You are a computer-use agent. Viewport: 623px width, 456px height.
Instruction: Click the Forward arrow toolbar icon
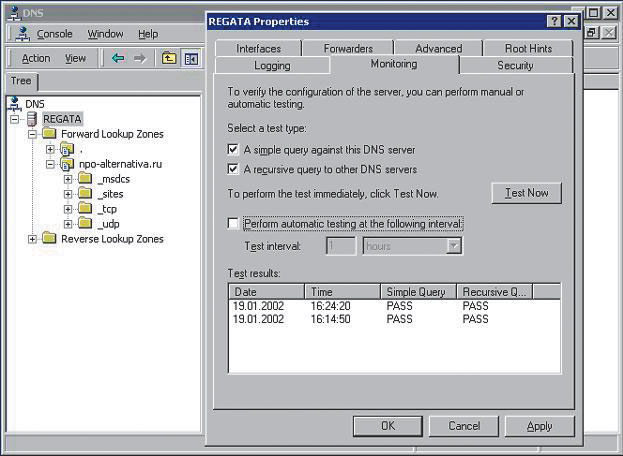(139, 58)
